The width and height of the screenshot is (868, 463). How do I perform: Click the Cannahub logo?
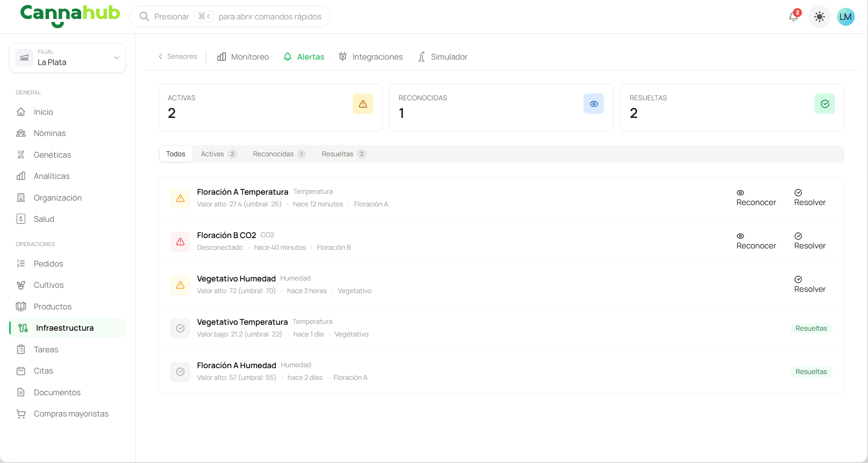70,15
